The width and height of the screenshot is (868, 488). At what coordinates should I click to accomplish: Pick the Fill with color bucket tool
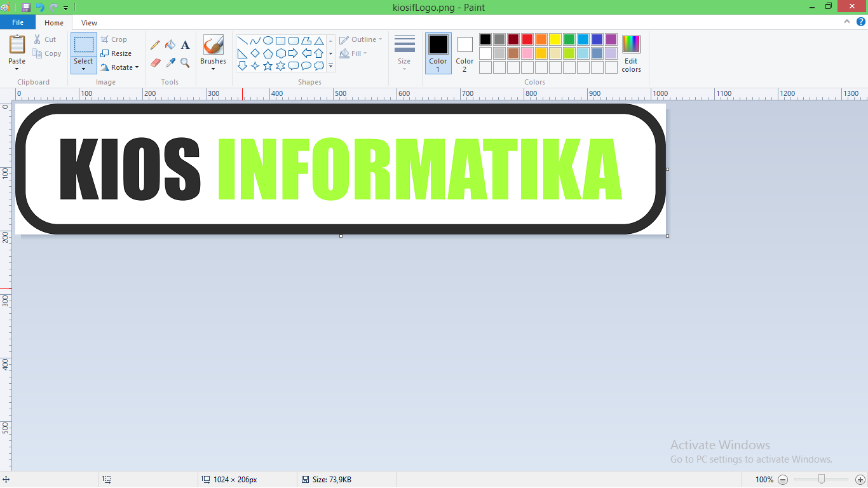click(170, 45)
